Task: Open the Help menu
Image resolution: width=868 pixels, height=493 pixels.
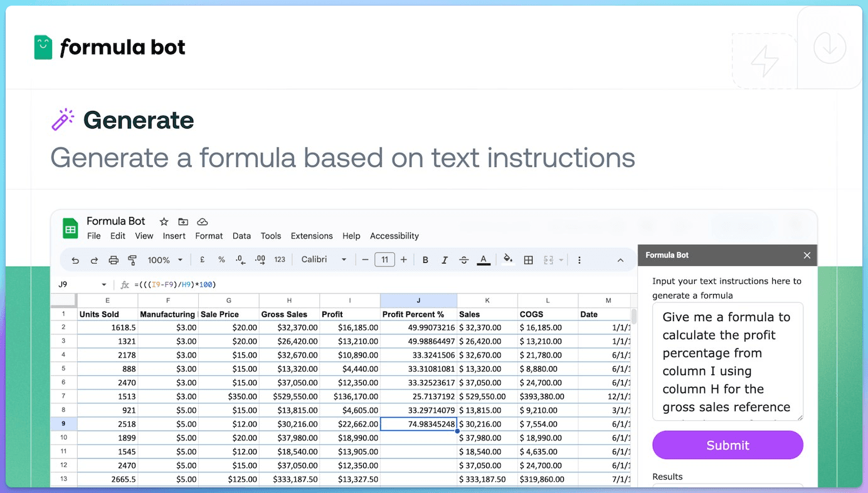Action: (x=351, y=236)
